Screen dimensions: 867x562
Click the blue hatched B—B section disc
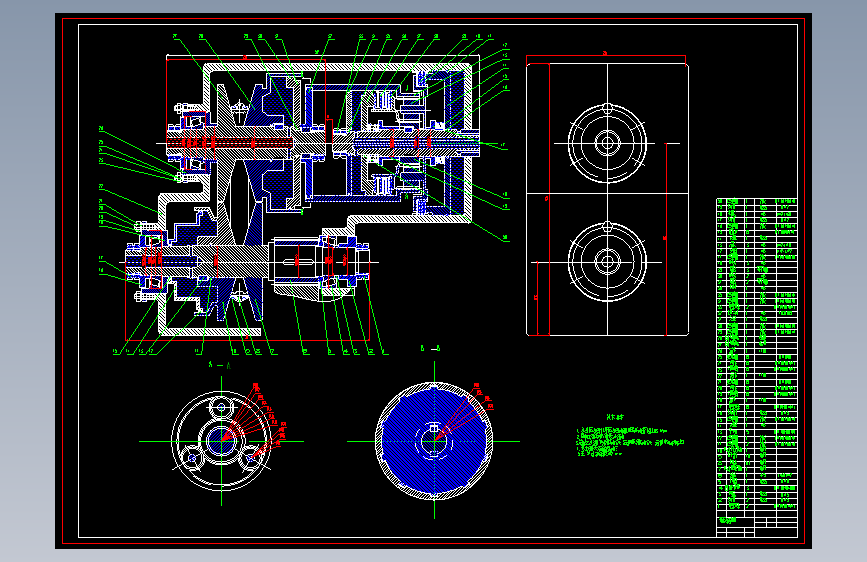pos(434,441)
